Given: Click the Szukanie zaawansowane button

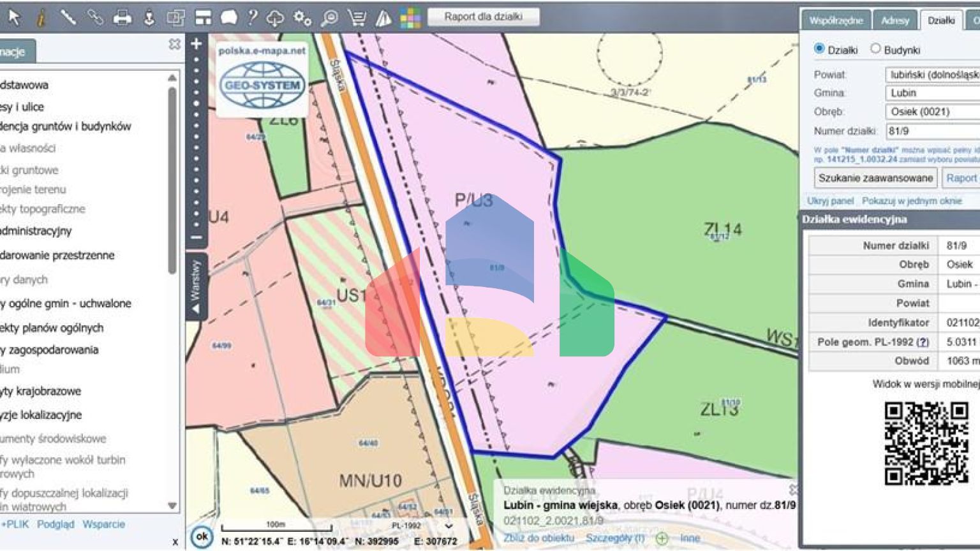Looking at the screenshot, I should pyautogui.click(x=875, y=179).
